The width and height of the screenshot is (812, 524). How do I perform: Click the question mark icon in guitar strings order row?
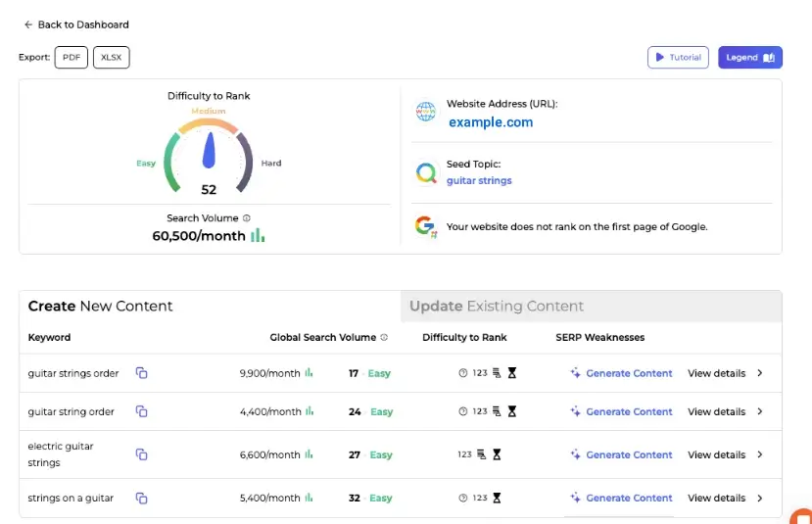click(x=463, y=373)
